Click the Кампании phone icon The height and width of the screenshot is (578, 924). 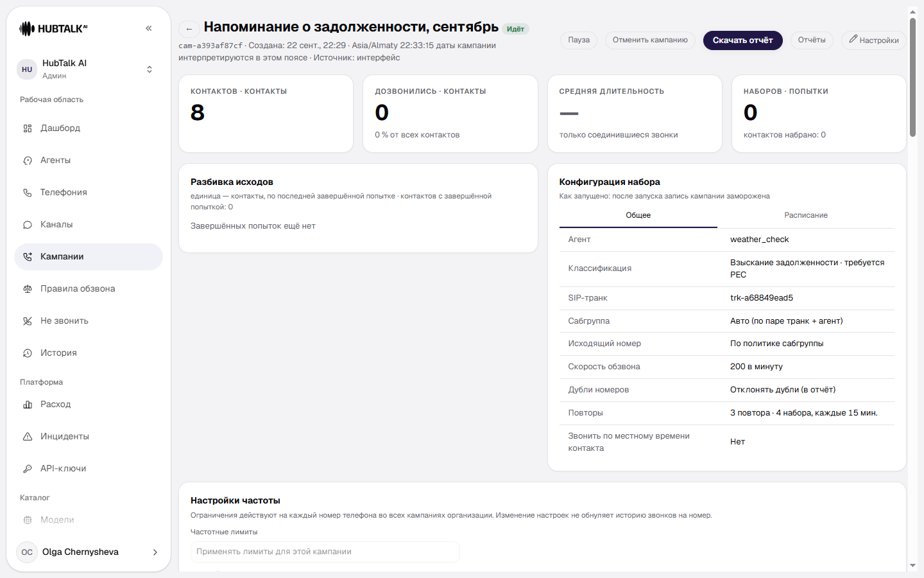pyautogui.click(x=28, y=257)
